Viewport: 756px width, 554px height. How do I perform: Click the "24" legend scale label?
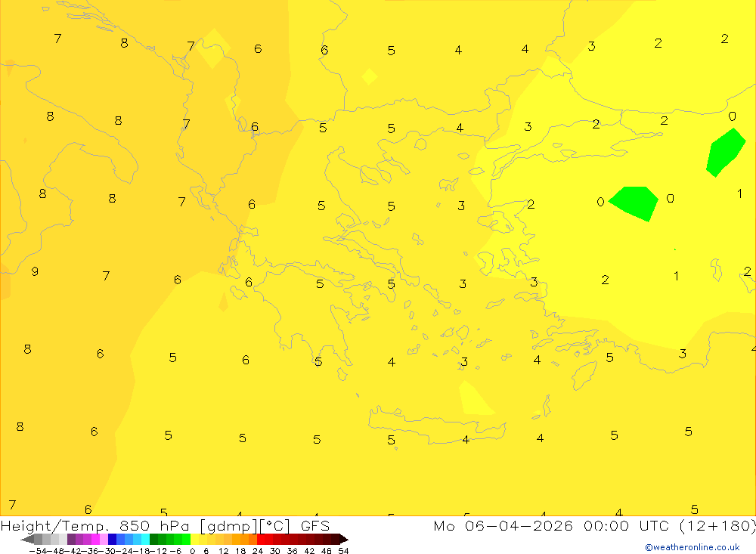click(258, 551)
